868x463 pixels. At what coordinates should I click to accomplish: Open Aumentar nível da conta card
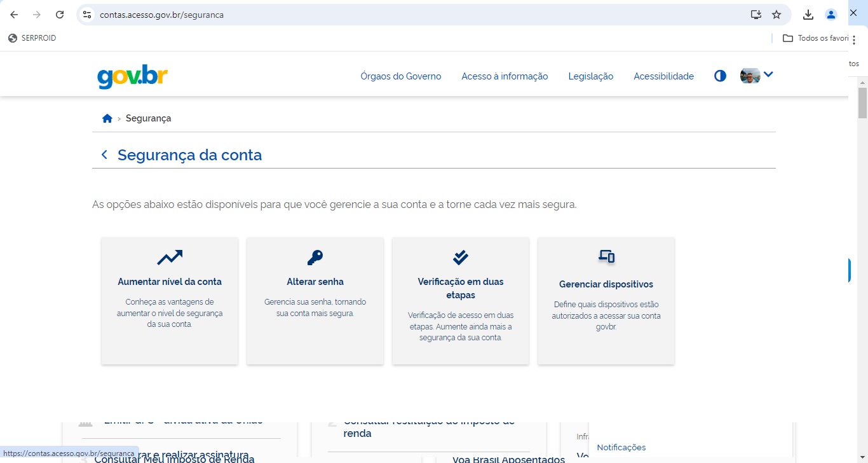[x=170, y=301]
